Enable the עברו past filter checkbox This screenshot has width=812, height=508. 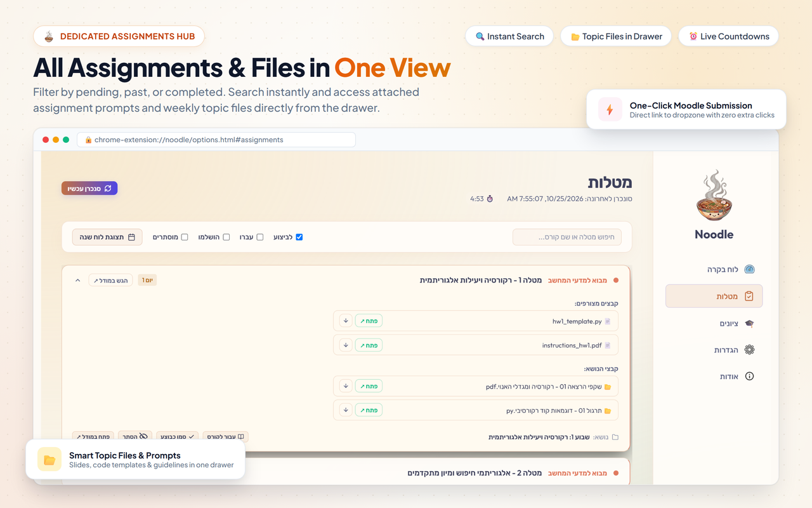(259, 237)
